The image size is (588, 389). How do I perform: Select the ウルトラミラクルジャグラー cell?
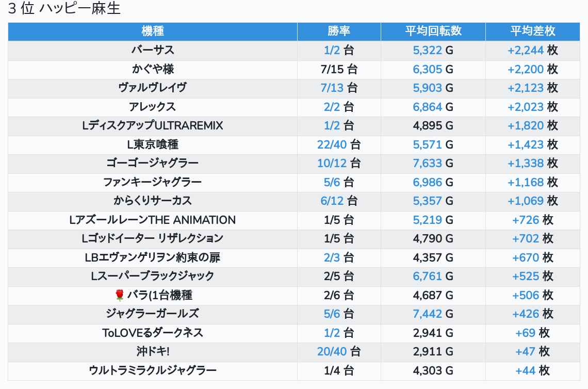pyautogui.click(x=153, y=370)
